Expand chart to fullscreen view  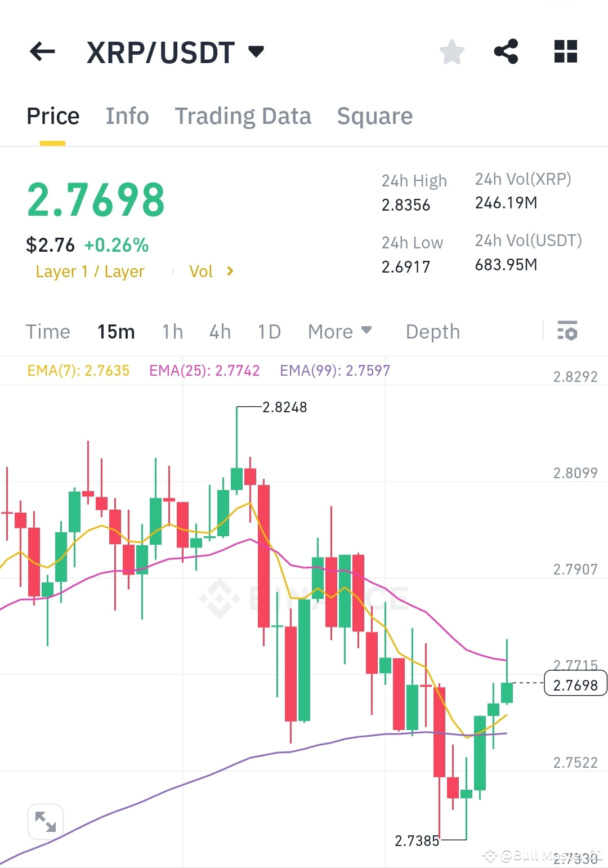45,821
